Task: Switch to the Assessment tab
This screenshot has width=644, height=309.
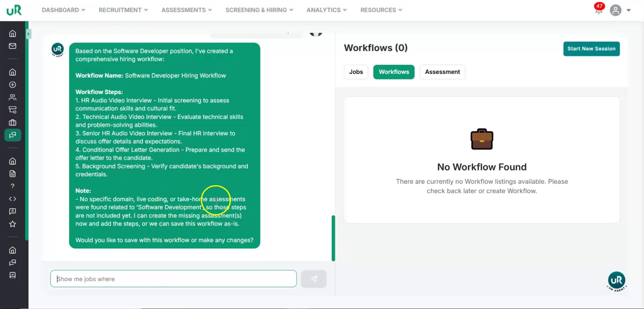Action: 442,72
